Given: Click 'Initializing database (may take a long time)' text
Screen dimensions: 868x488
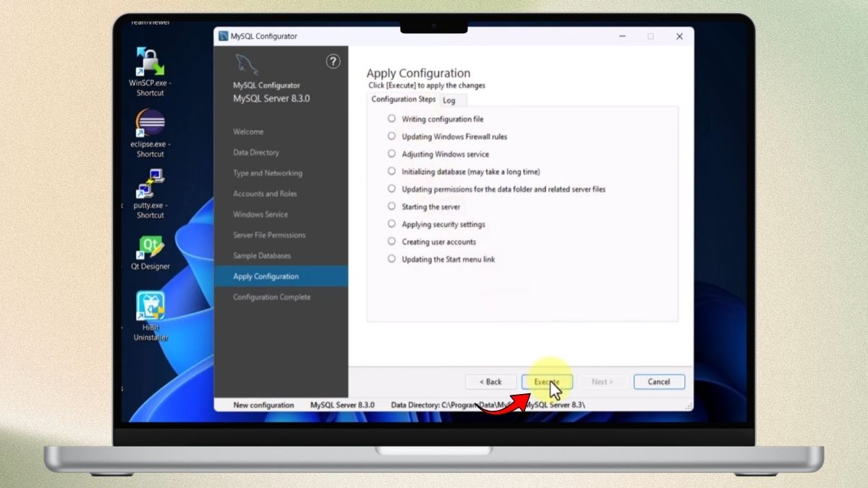Looking at the screenshot, I should pyautogui.click(x=471, y=172).
